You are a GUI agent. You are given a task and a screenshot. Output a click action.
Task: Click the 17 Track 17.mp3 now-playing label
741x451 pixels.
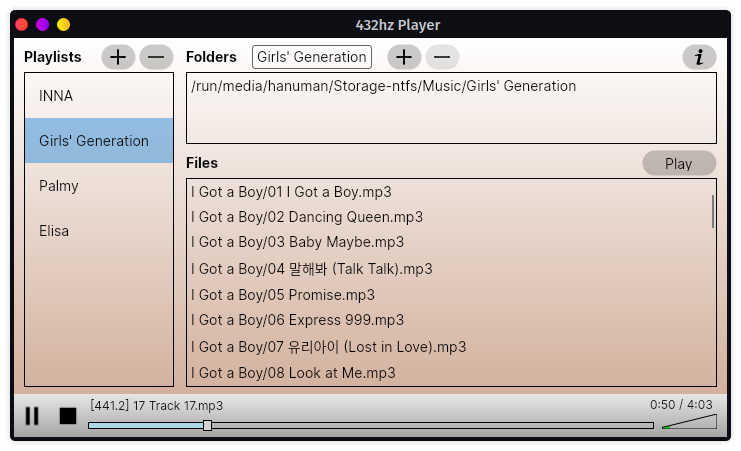pos(156,406)
